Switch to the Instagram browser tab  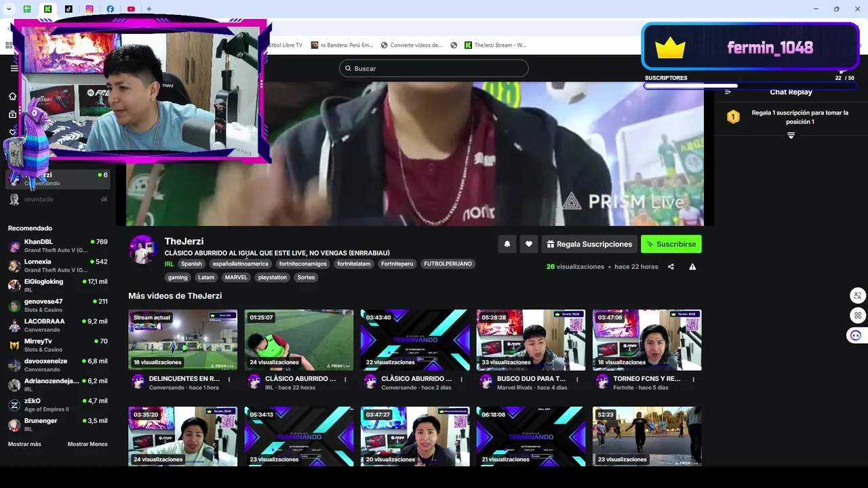click(90, 9)
